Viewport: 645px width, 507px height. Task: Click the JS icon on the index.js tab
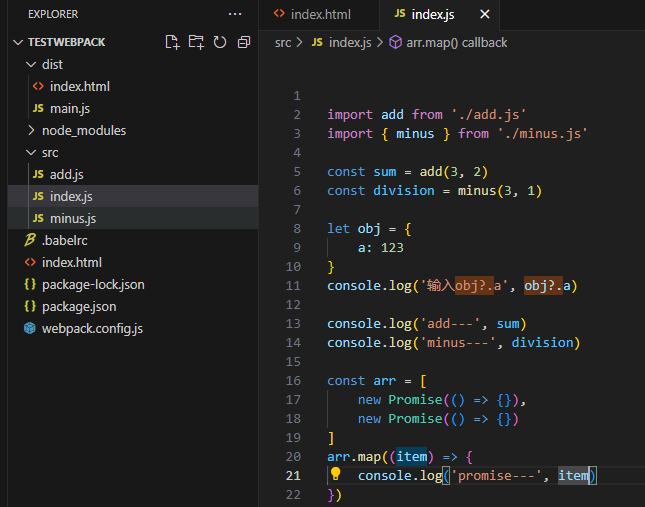tap(400, 14)
